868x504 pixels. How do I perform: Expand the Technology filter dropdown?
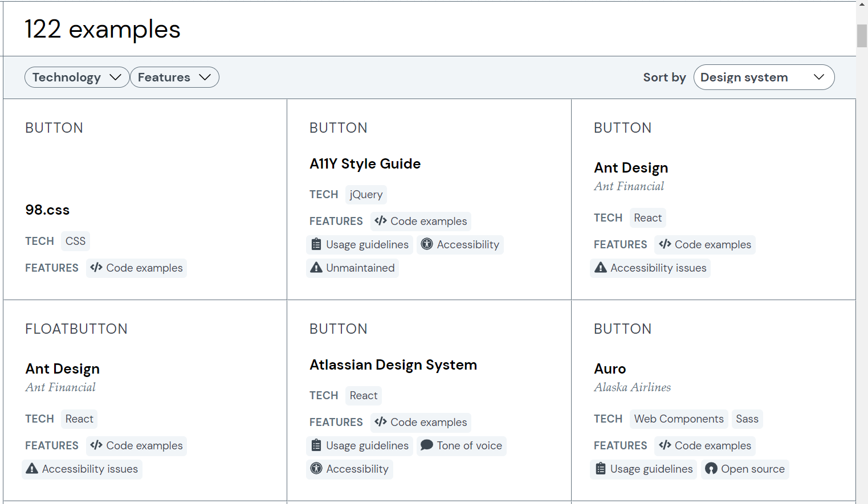pos(77,77)
